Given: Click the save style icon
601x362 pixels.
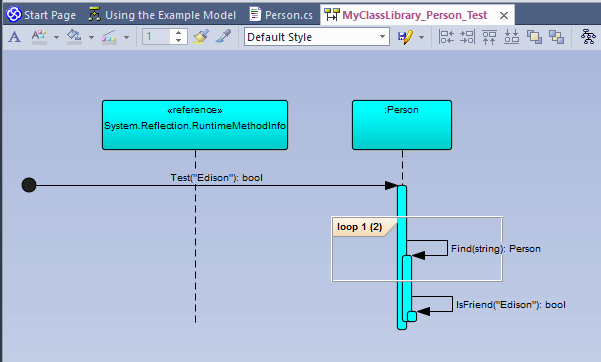Looking at the screenshot, I should click(x=405, y=37).
